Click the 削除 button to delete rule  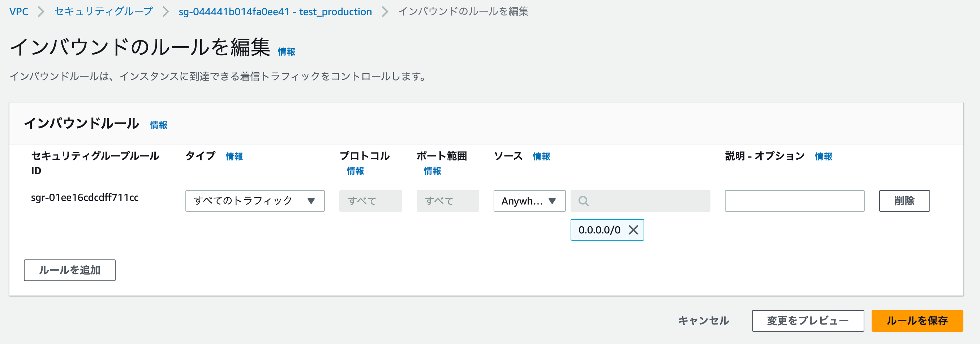904,201
